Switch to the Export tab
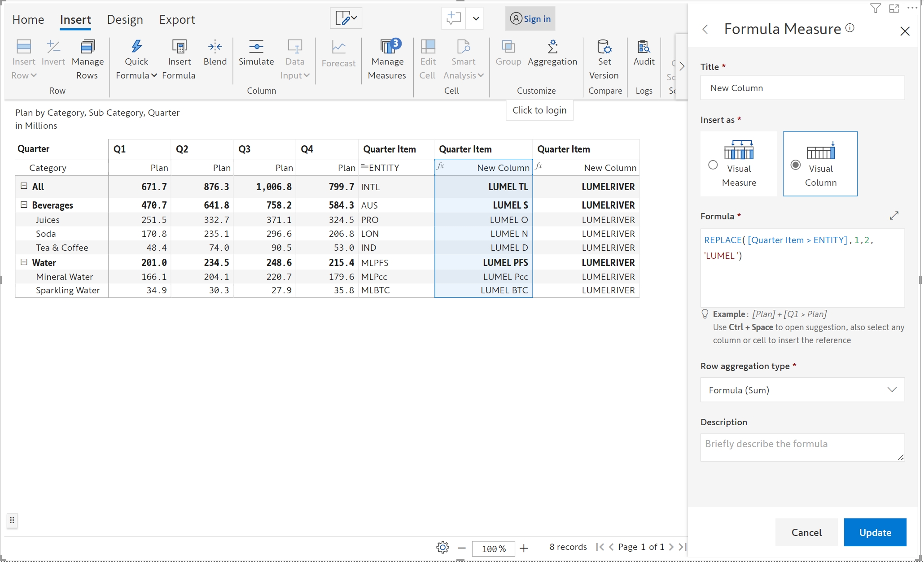The height and width of the screenshot is (562, 924). [177, 20]
